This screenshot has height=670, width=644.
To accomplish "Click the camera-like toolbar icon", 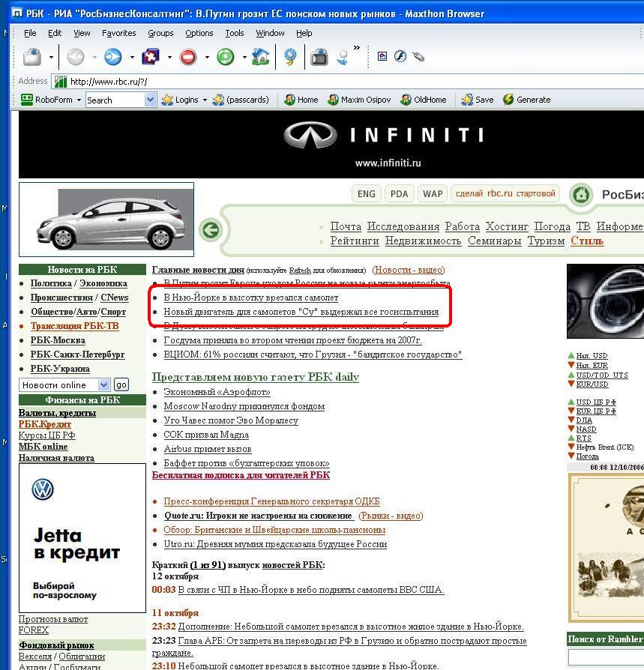I will click(x=319, y=57).
